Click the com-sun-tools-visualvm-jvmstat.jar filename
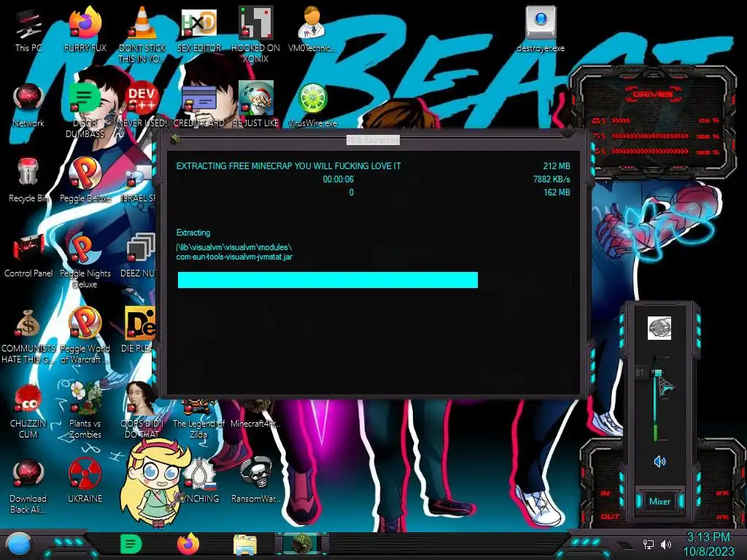Screen dimensions: 747x560 click(234, 257)
